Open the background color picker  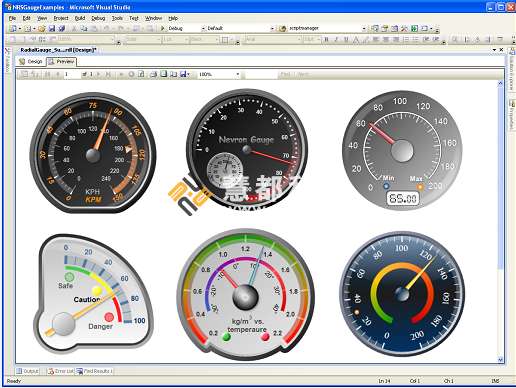point(366,39)
